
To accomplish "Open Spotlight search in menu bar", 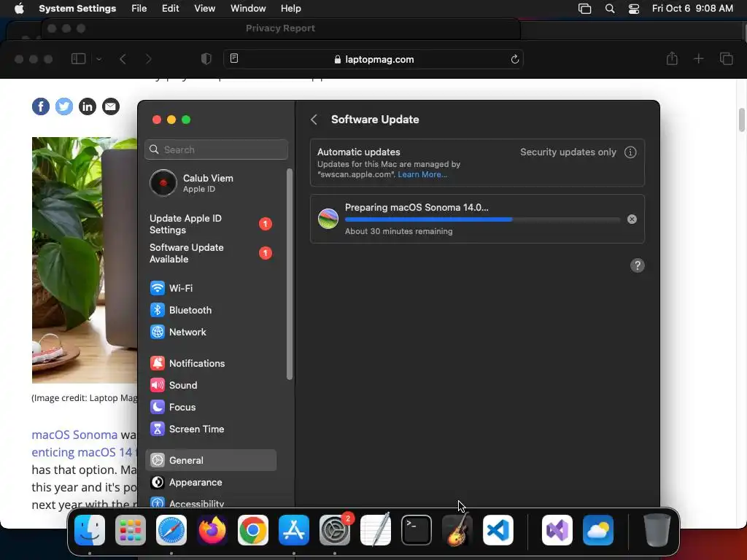I will [x=609, y=9].
